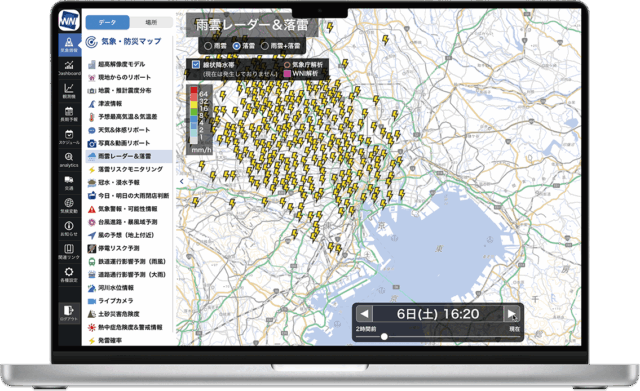640x391 pixels.
Task: Click the line-chart sidebar icon below Dashboard
Action: coord(69,91)
